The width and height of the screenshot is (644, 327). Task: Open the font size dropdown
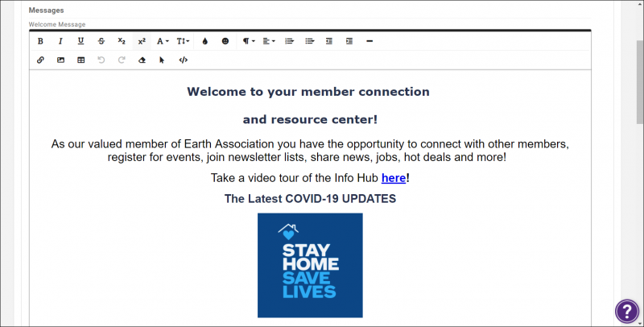coord(184,41)
